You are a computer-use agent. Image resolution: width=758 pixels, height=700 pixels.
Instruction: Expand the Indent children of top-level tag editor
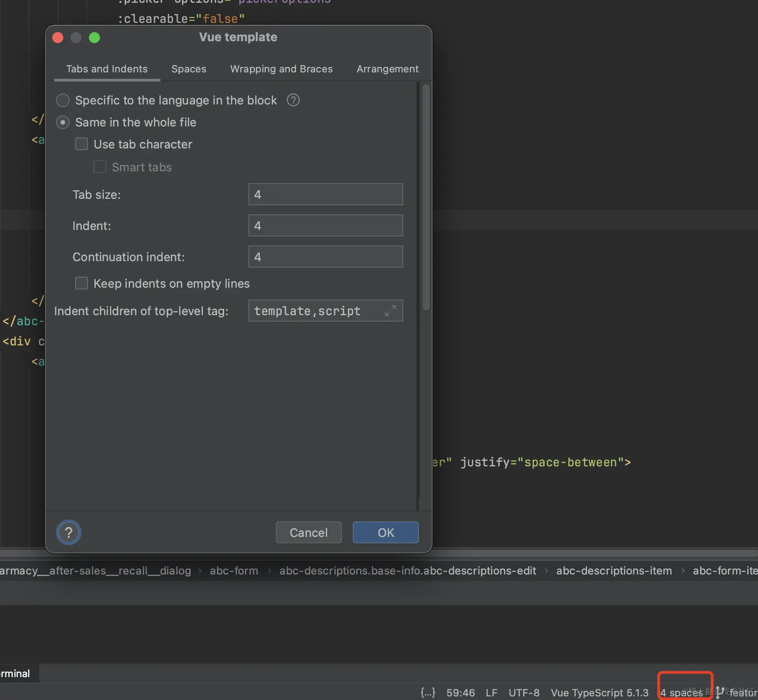point(390,311)
